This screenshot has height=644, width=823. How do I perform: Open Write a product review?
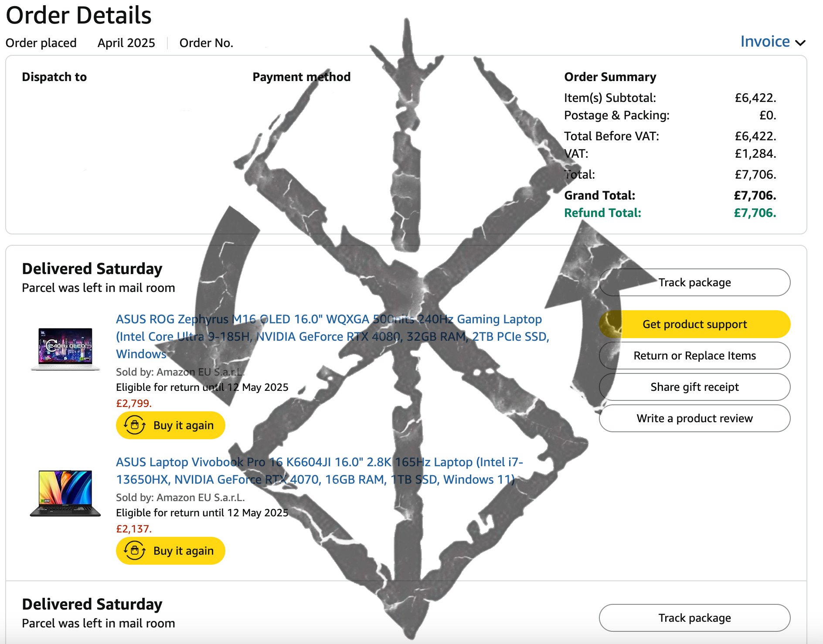click(x=694, y=418)
